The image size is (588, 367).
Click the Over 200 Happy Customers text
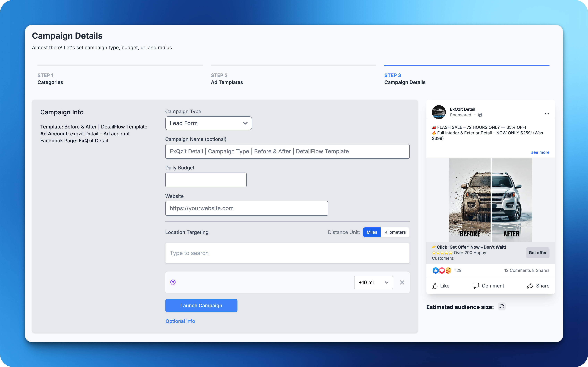(459, 255)
